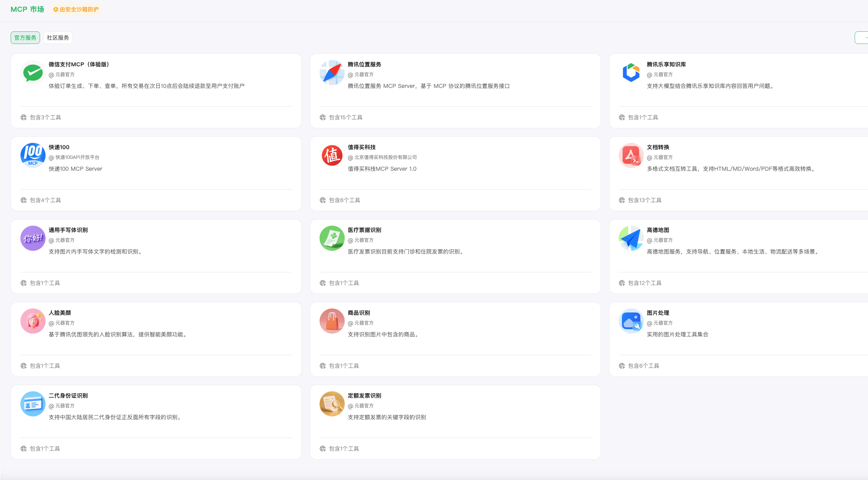Click the 医疗票据识别 card title

click(x=364, y=230)
